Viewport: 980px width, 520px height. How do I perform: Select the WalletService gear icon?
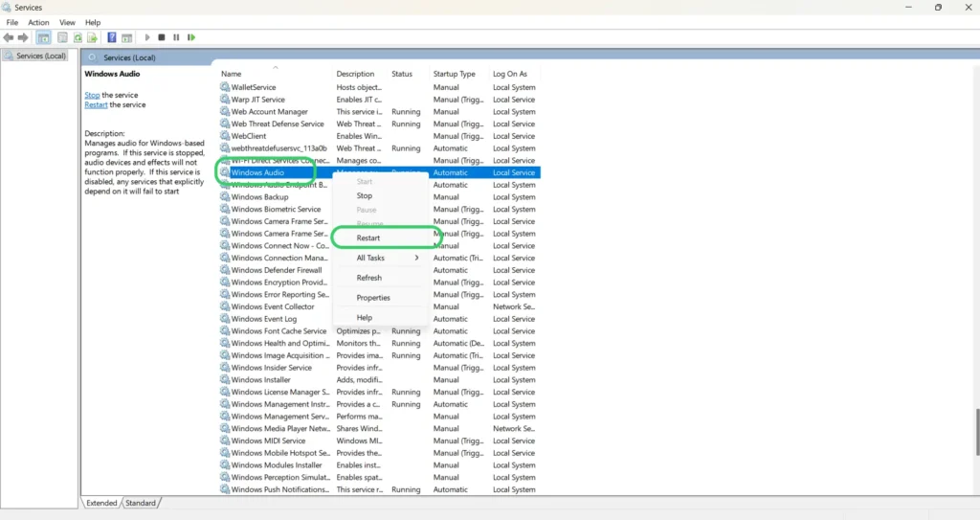tap(225, 87)
